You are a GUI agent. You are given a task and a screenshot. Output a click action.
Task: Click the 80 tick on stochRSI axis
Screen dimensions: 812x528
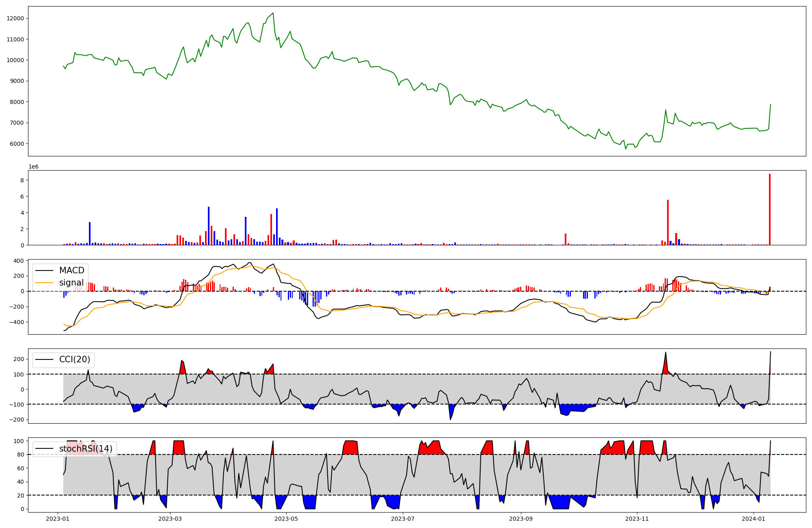pos(20,454)
